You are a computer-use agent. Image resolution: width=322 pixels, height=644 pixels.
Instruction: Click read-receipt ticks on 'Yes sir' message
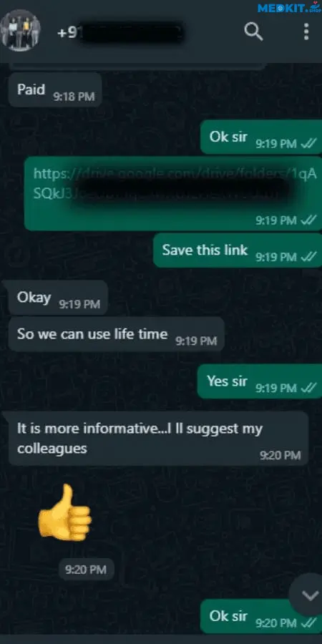[308, 388]
